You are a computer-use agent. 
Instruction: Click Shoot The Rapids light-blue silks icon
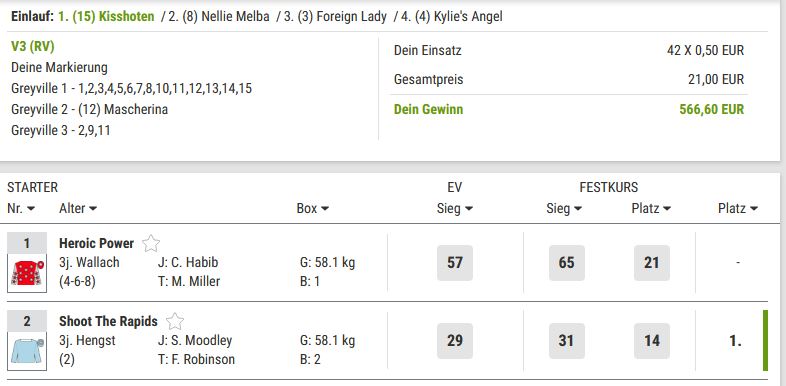[x=27, y=351]
